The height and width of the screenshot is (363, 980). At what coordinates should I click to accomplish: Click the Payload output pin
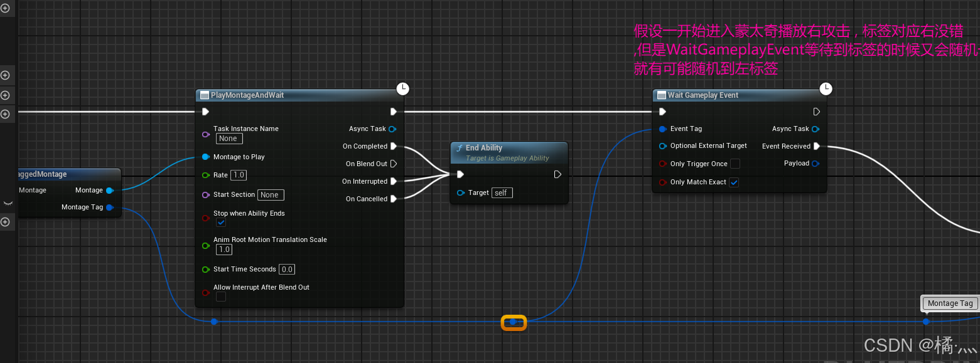click(x=816, y=164)
